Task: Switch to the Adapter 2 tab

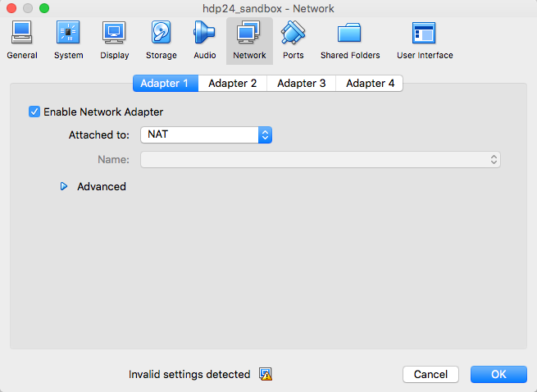Action: 233,84
